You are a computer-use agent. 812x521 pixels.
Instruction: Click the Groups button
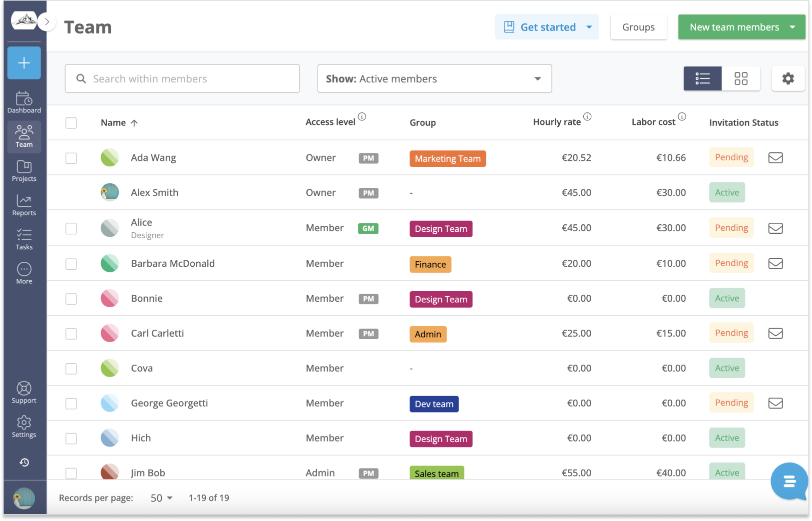tap(638, 27)
